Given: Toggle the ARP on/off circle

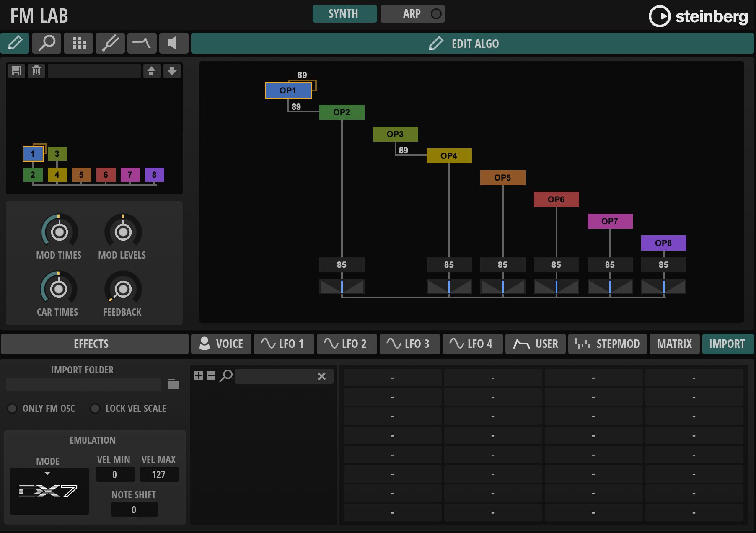Looking at the screenshot, I should tap(436, 14).
